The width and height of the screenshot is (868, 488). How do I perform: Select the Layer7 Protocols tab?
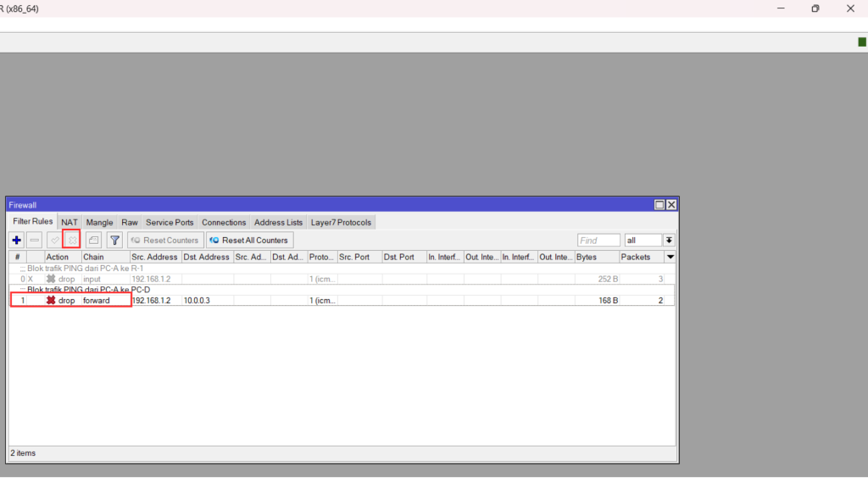(x=341, y=223)
